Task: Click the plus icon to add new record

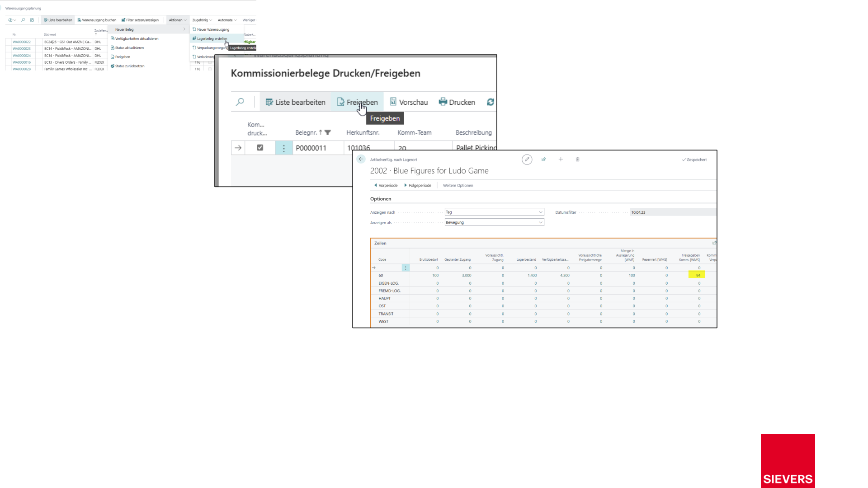Action: tap(561, 159)
